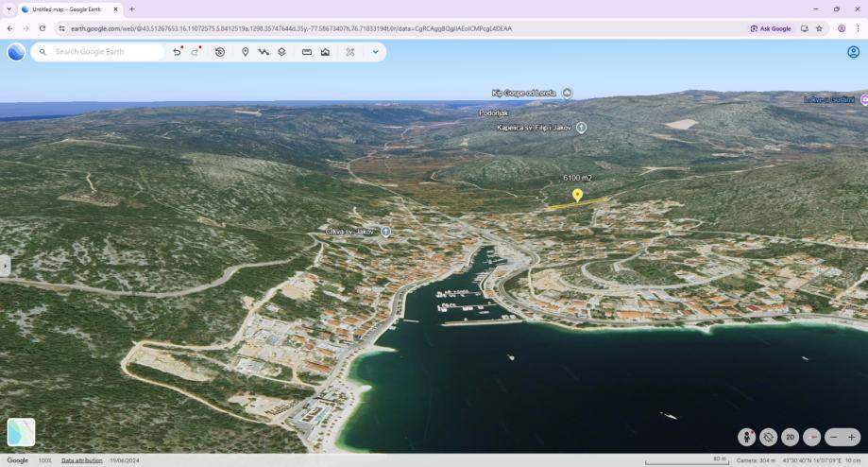Screen dimensions: 868x467
Task: Redo the last map edit
Action: pos(196,51)
